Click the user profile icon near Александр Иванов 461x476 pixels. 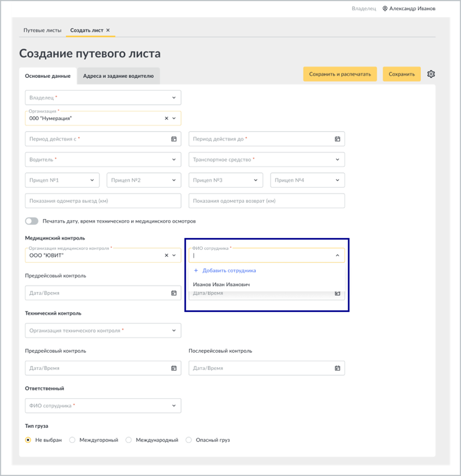click(385, 8)
